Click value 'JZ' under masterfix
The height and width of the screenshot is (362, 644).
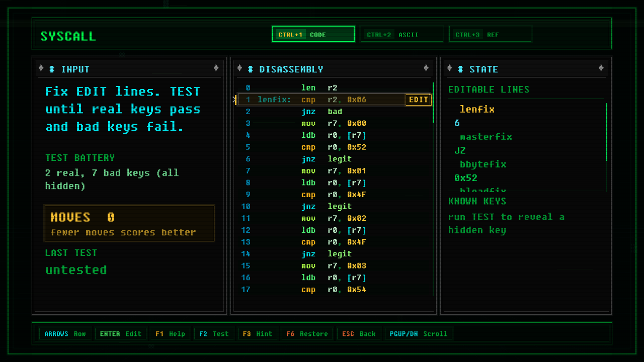(x=460, y=150)
